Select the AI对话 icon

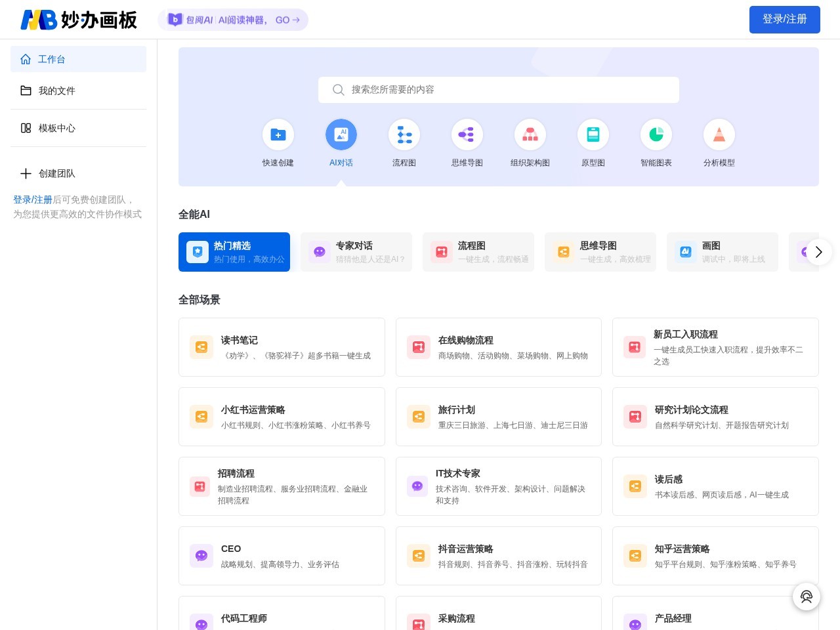[341, 135]
